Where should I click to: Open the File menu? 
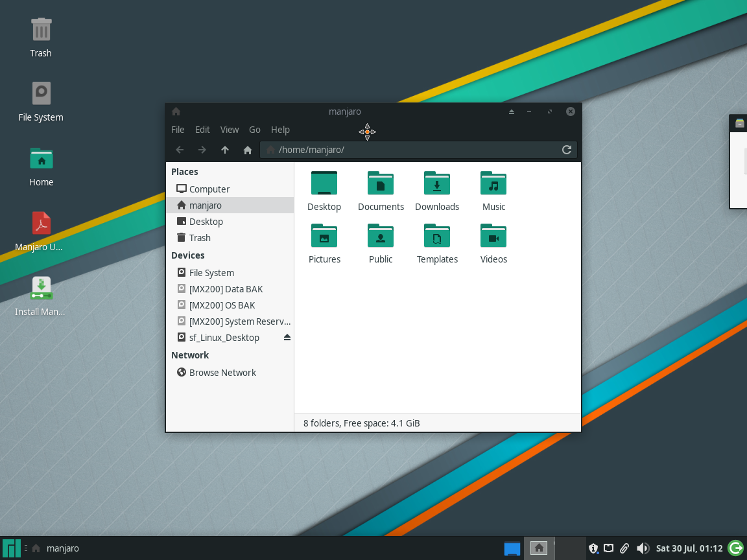(178, 130)
